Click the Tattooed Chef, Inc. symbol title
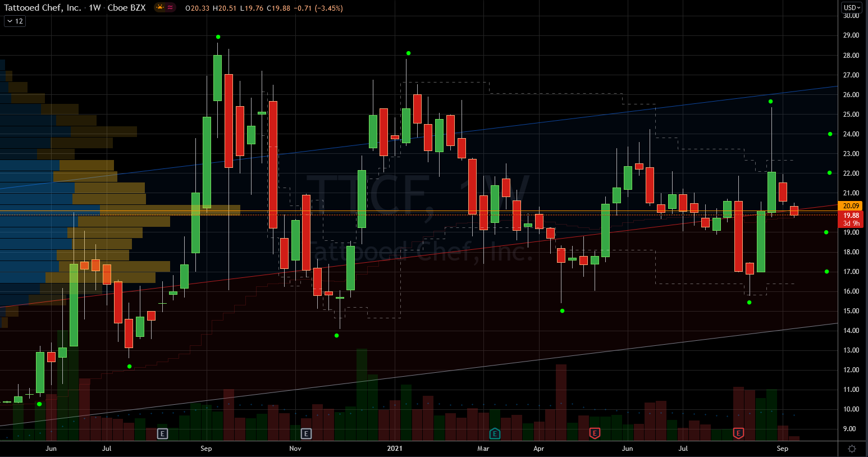868x457 pixels. point(43,8)
